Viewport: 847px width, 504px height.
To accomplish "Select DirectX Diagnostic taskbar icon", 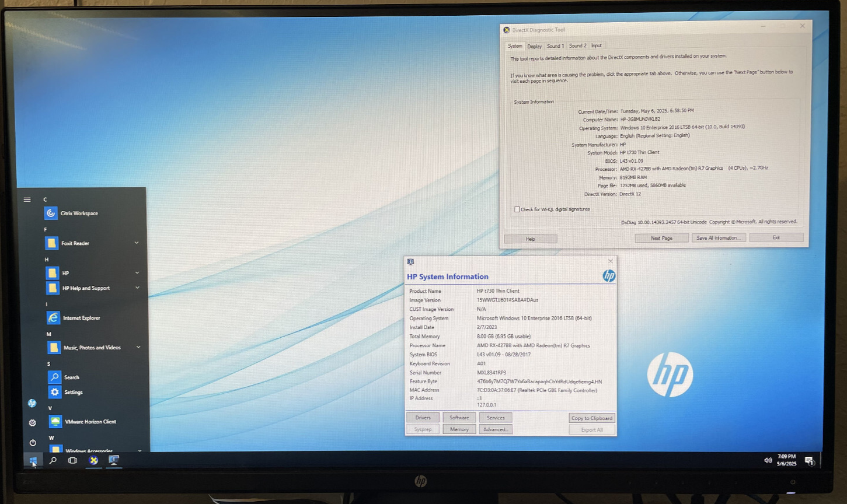I will point(93,461).
